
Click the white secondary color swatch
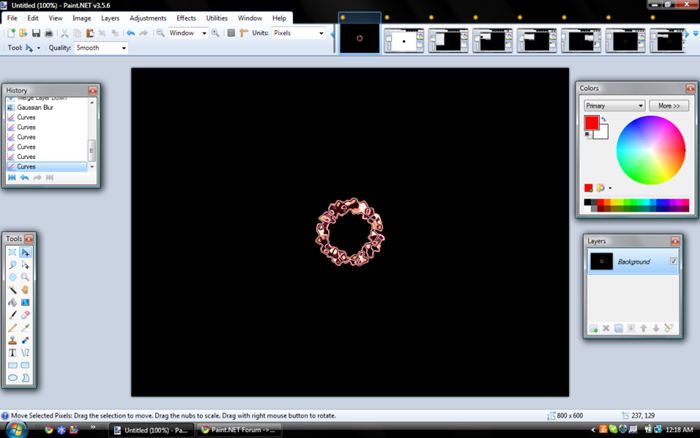(x=603, y=133)
